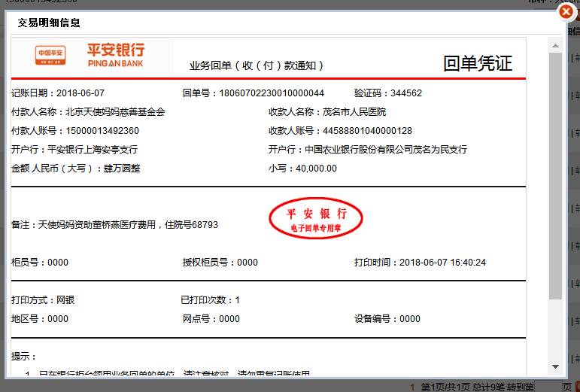Click 地区号：0000 text

[40, 319]
